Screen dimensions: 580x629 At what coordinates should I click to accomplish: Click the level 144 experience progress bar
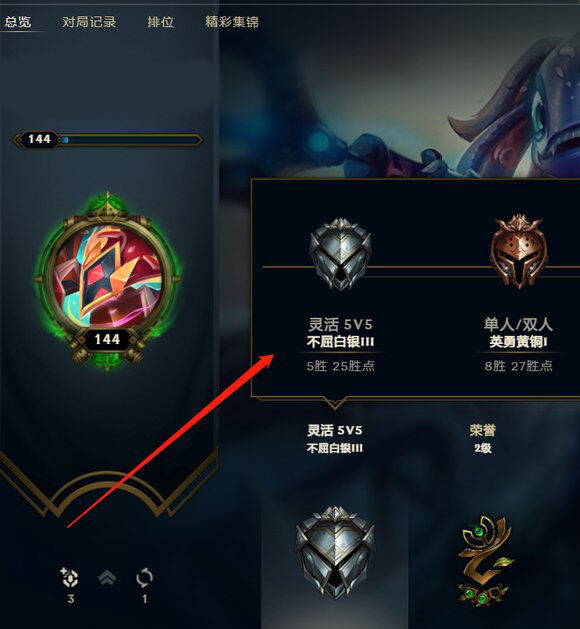coord(107,140)
